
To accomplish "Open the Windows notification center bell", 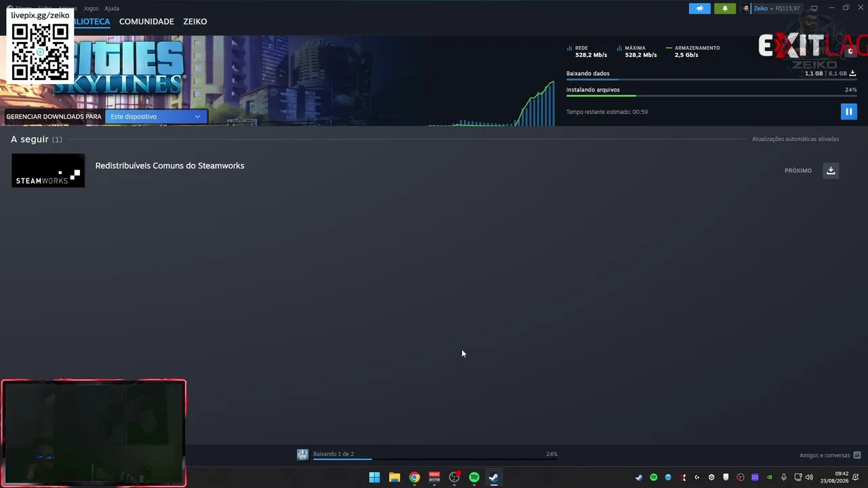I will (856, 477).
